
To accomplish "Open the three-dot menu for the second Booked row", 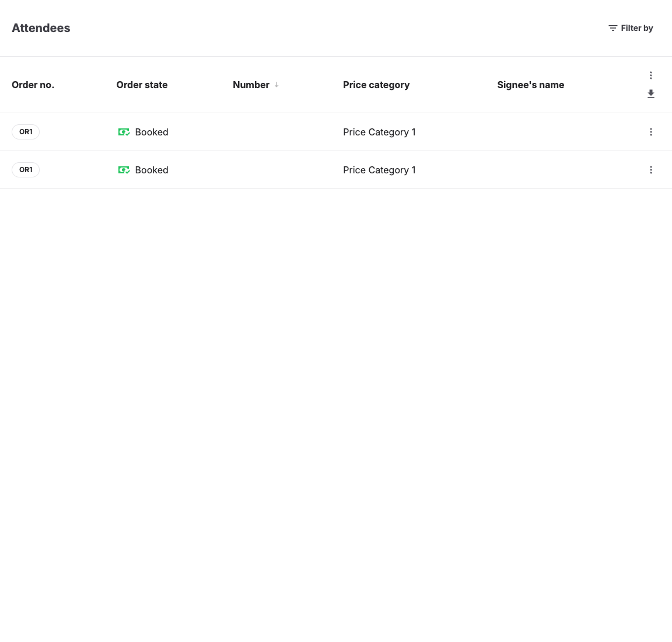I will point(650,170).
